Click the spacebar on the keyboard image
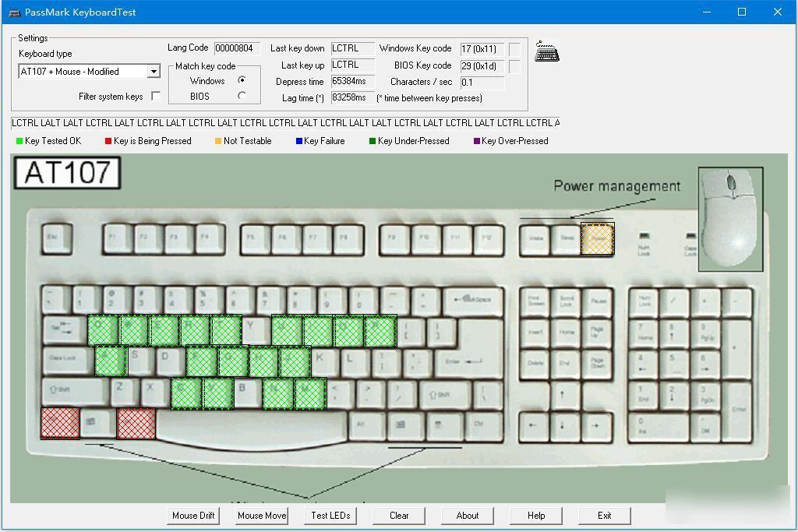Image resolution: width=798 pixels, height=532 pixels. [x=252, y=425]
